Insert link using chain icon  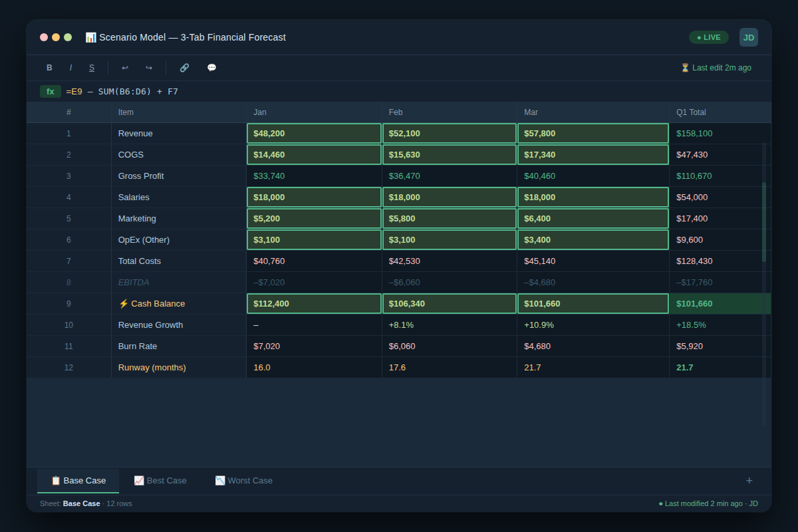pos(184,68)
